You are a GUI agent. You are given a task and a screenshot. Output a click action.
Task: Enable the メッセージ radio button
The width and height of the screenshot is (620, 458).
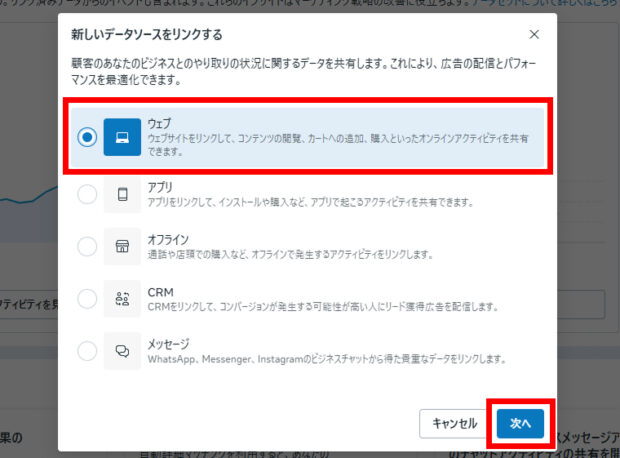87,351
